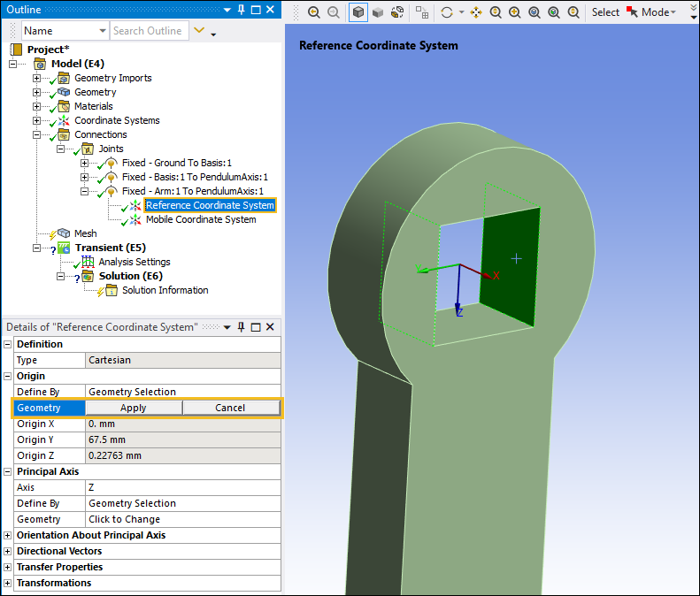Click Select in the graphics toolbar
The height and width of the screenshot is (596, 700).
[605, 12]
